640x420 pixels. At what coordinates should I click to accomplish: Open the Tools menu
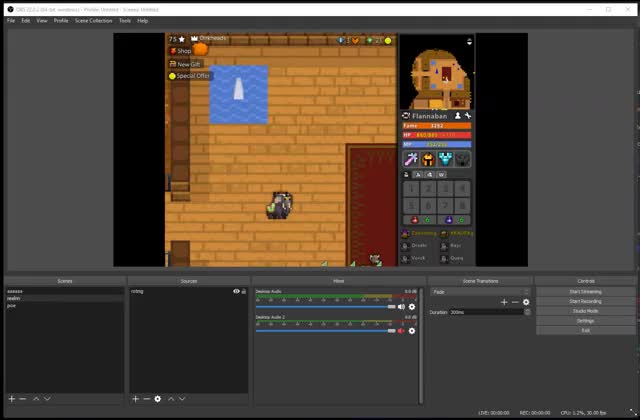point(125,20)
